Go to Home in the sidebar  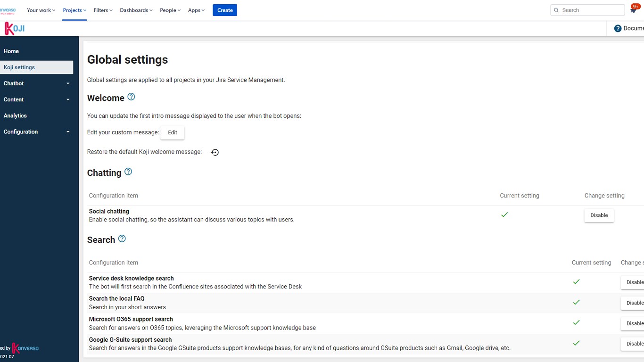pos(11,51)
